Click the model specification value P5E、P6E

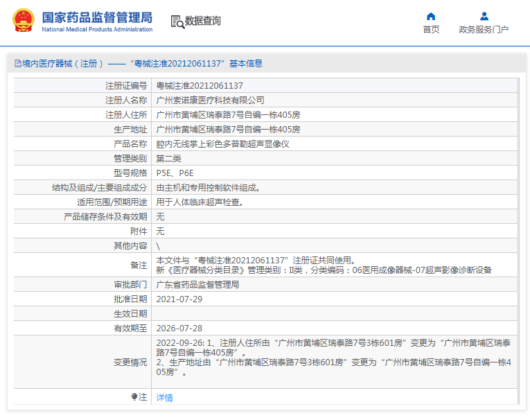coord(175,173)
